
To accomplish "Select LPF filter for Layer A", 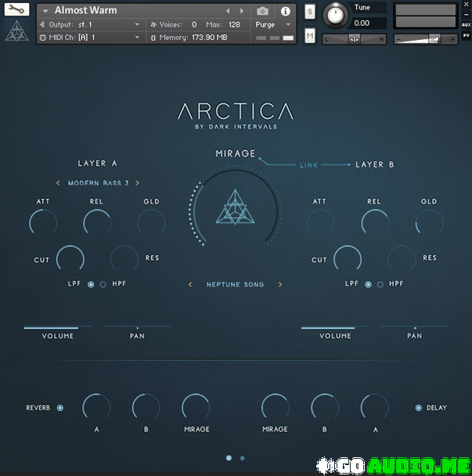I will [x=91, y=284].
